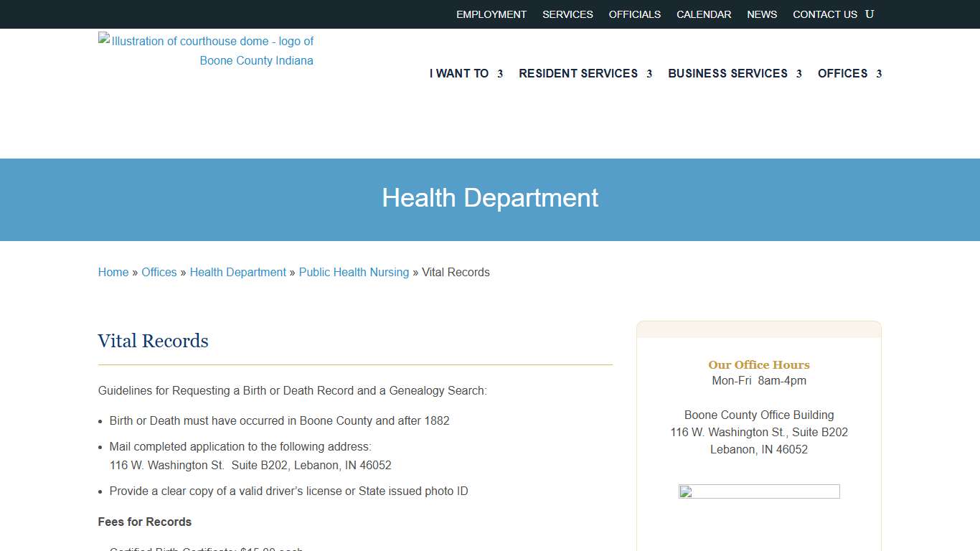Click the Boone County courthouse dome logo
Screen dimensions: 980x551
coord(206,51)
